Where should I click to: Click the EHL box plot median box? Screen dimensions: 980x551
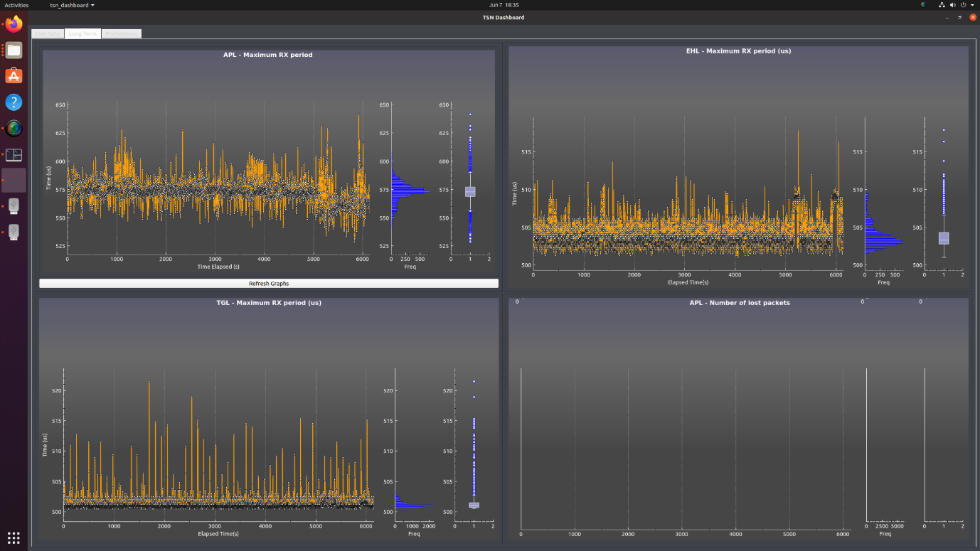[944, 238]
